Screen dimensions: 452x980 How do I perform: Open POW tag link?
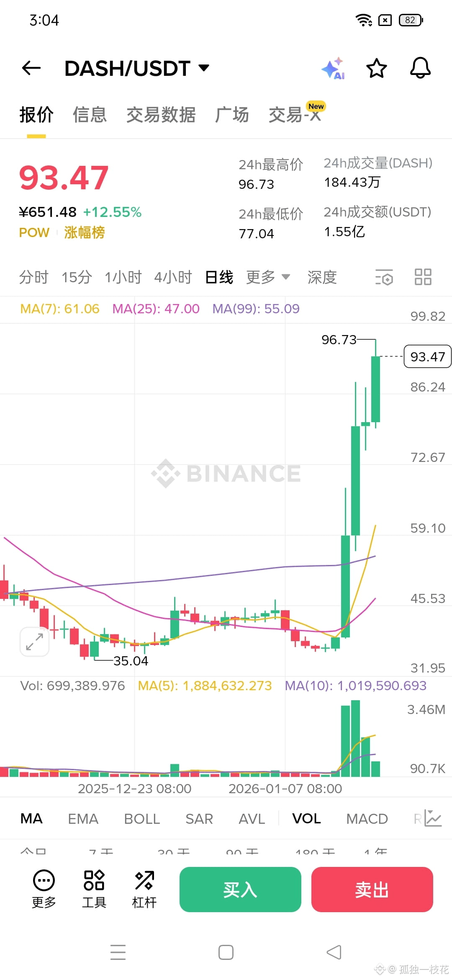tap(34, 232)
